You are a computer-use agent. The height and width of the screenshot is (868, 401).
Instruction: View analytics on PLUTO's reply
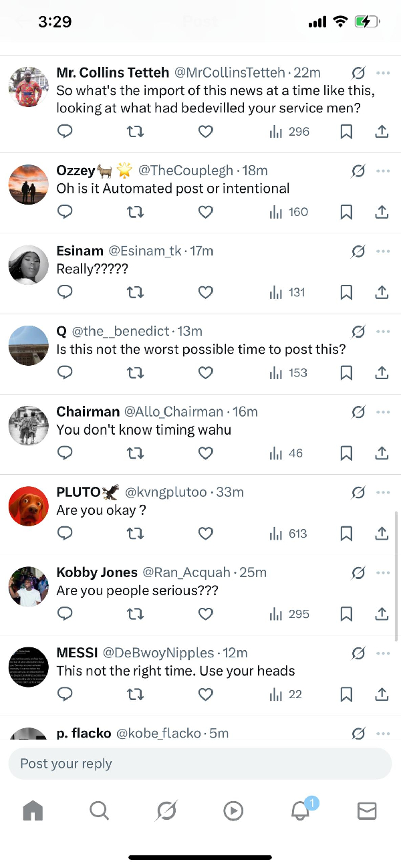pyautogui.click(x=289, y=534)
